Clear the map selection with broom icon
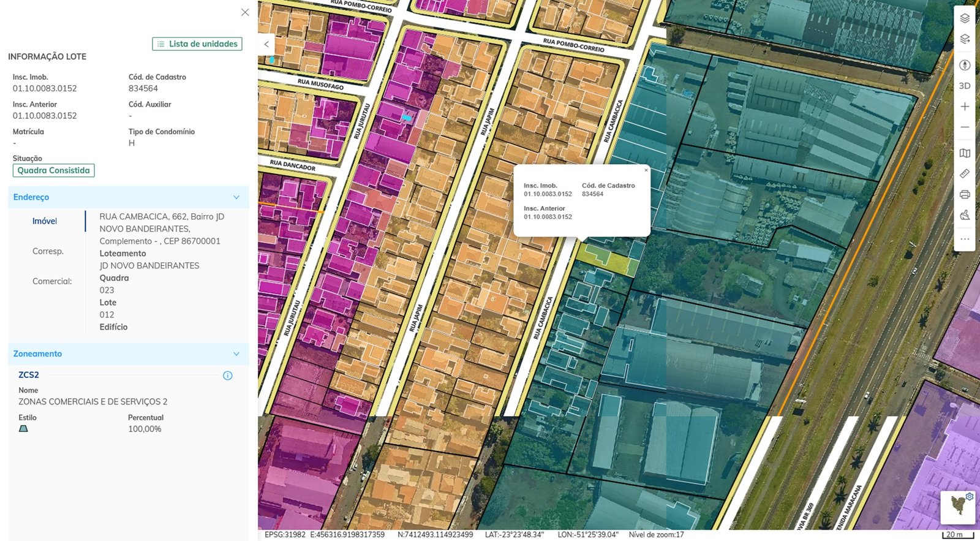The height and width of the screenshot is (541, 980). point(965,214)
